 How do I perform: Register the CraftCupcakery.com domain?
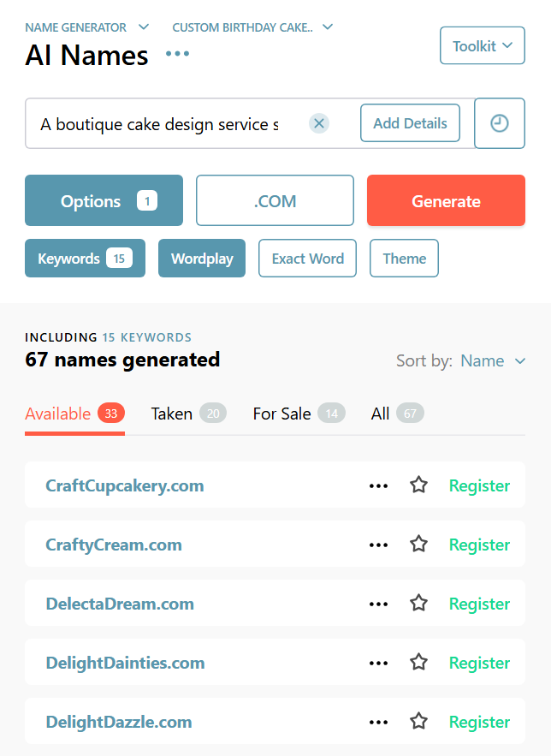coord(479,485)
